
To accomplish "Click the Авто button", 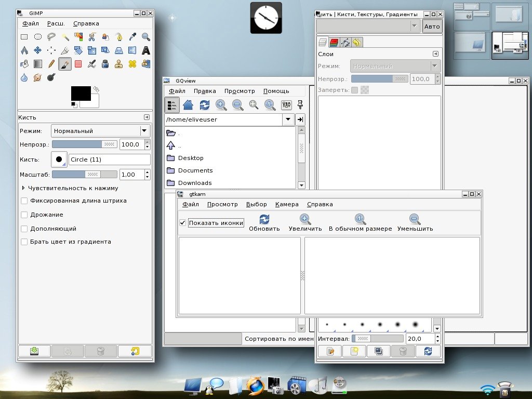I will coord(432,26).
